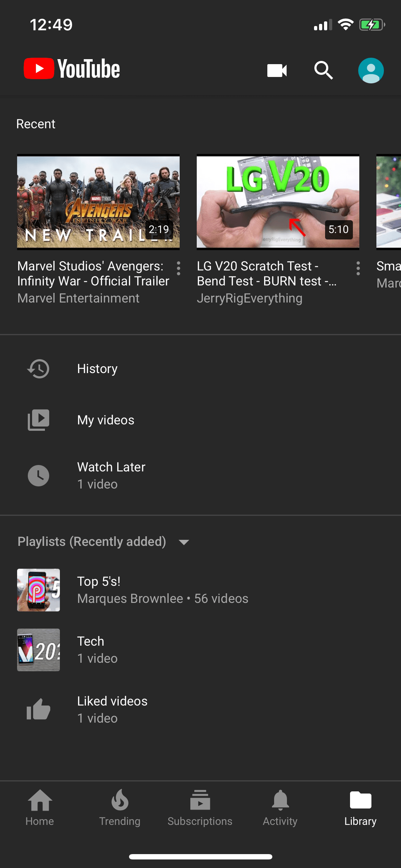Tap the YouTube logo

72,69
